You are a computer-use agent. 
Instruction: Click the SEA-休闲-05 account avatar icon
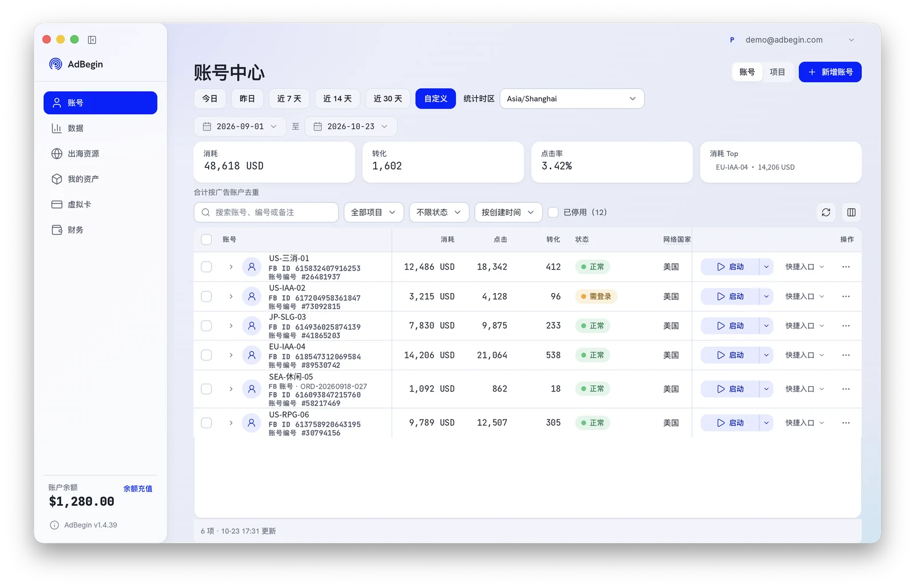[x=252, y=389]
